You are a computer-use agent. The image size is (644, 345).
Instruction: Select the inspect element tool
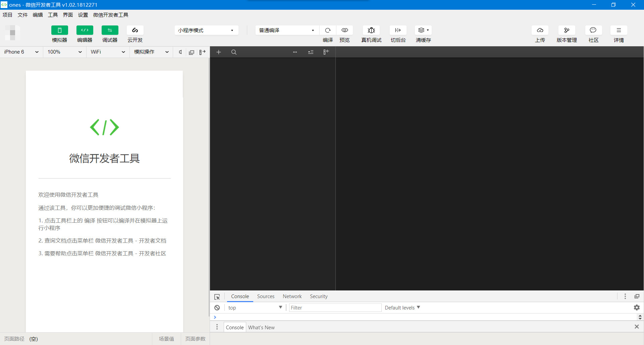[x=217, y=297]
